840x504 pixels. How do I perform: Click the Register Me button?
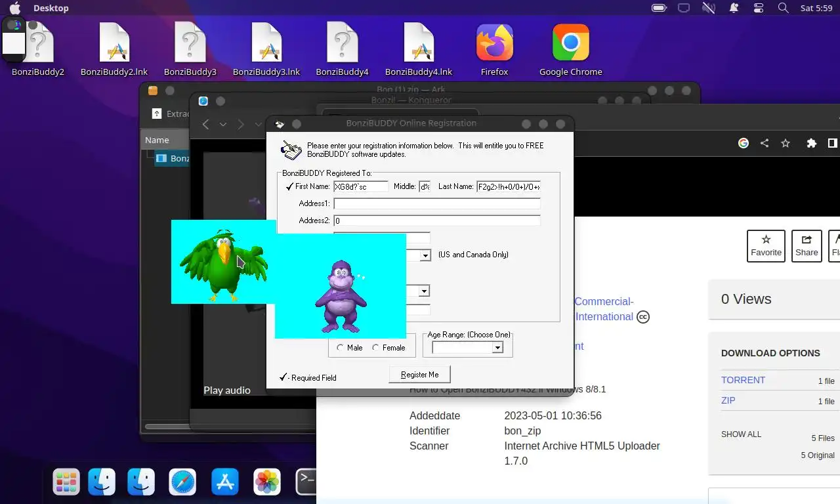420,375
